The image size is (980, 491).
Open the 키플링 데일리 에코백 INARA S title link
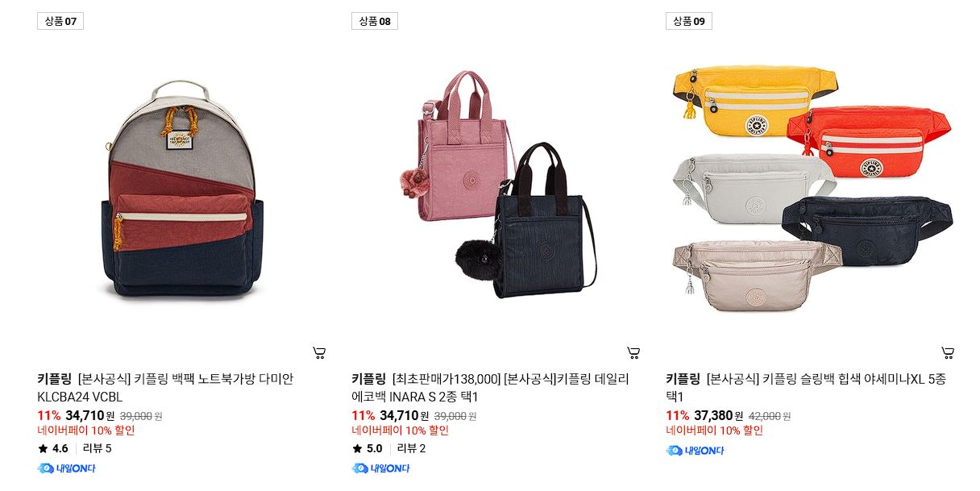point(490,388)
